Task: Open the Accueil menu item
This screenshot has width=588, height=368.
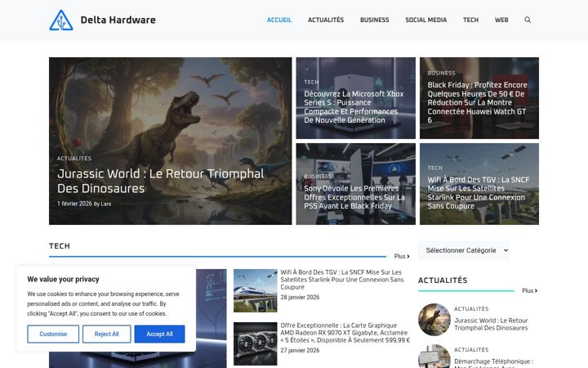Action: [279, 20]
